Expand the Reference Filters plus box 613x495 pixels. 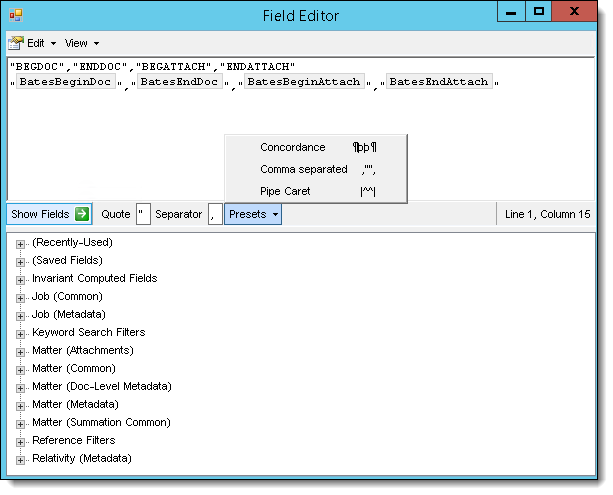pyautogui.click(x=20, y=442)
